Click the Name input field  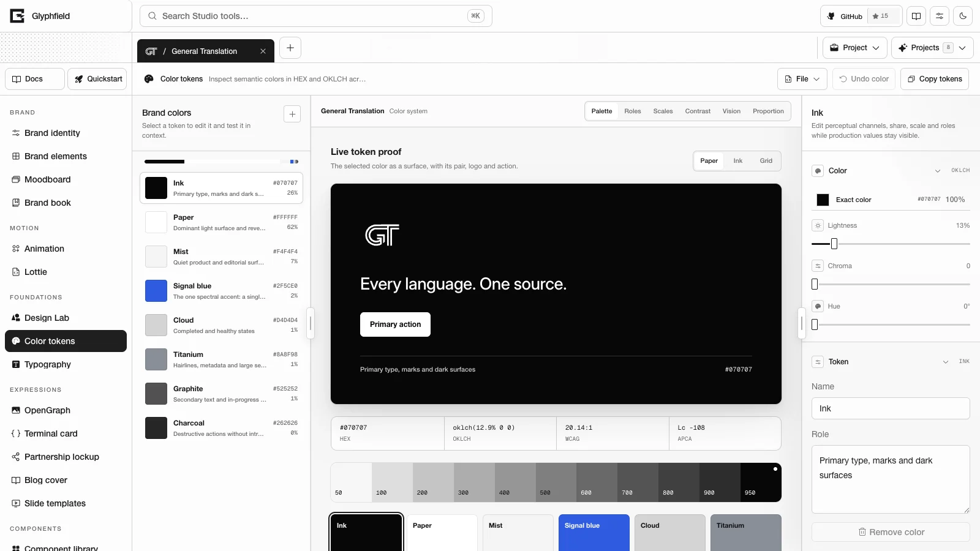pyautogui.click(x=891, y=408)
